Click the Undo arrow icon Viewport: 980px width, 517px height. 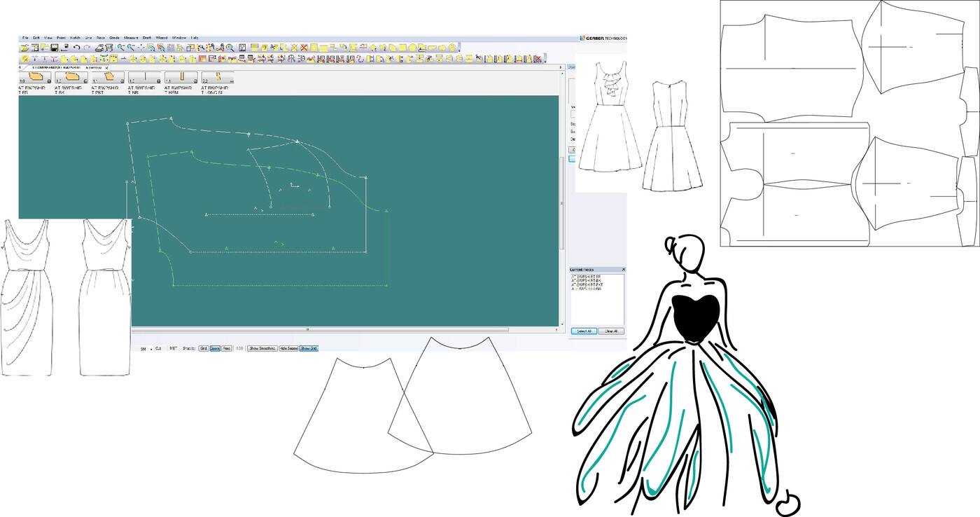pos(77,48)
